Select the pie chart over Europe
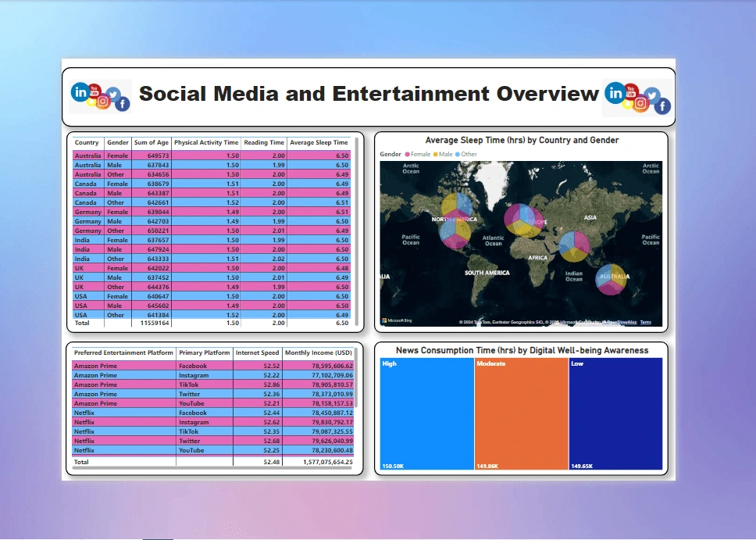The width and height of the screenshot is (756, 540). [523, 220]
